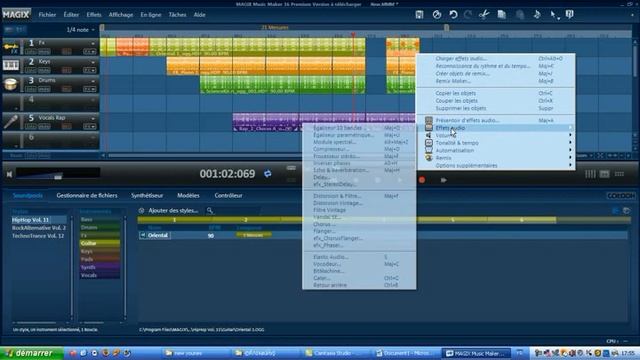Select HipHop Vol. 11 style
Image resolution: width=640 pixels, height=360 pixels.
[x=39, y=220]
